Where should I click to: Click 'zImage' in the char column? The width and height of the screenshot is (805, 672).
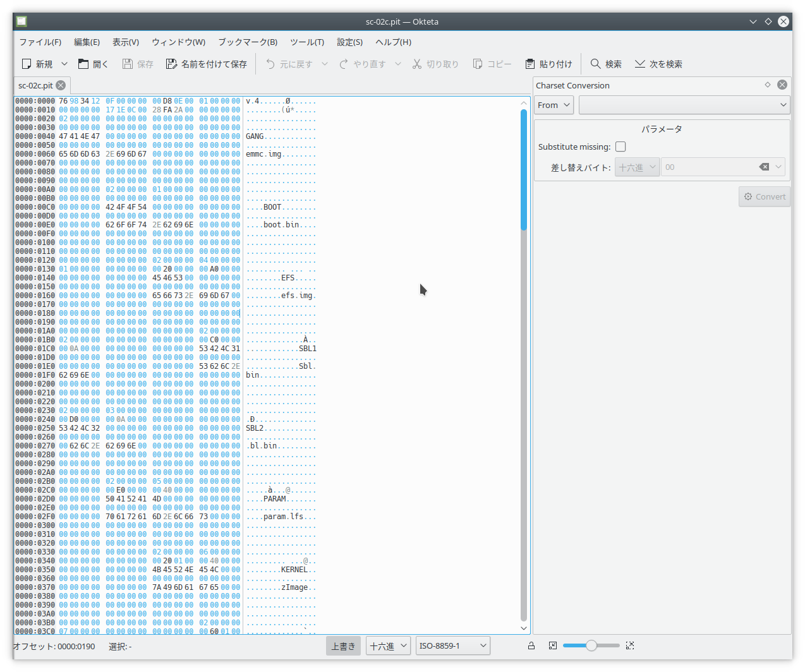coord(294,587)
